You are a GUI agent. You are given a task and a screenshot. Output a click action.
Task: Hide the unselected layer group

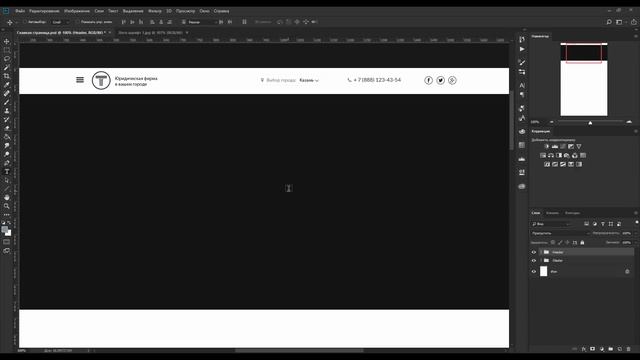tap(533, 260)
